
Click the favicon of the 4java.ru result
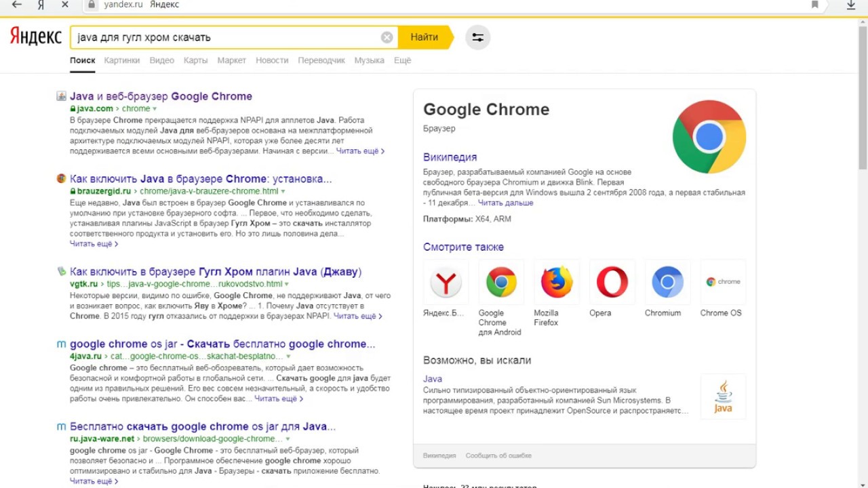[61, 344]
